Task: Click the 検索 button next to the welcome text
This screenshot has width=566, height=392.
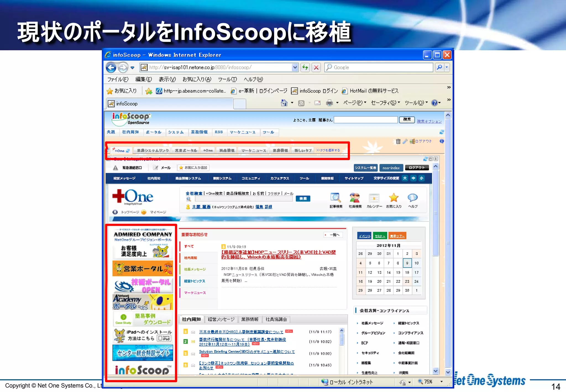Action: click(407, 119)
